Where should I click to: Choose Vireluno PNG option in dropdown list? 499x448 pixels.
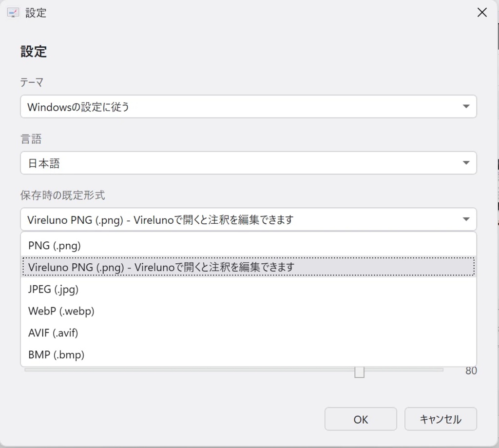pos(248,267)
